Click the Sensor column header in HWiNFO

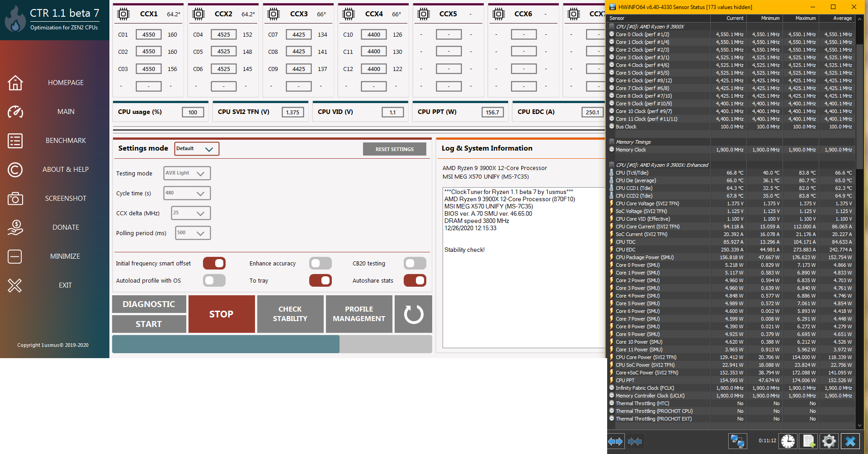coord(659,18)
